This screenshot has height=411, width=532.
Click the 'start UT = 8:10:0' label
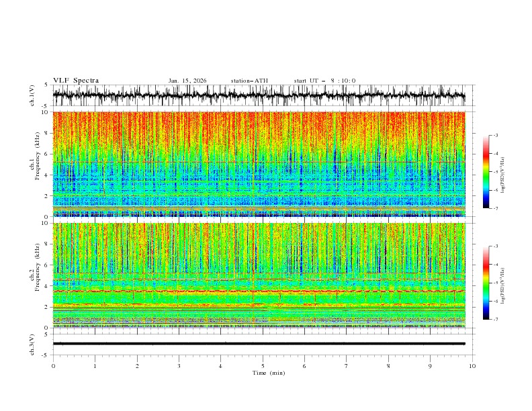pyautogui.click(x=324, y=81)
